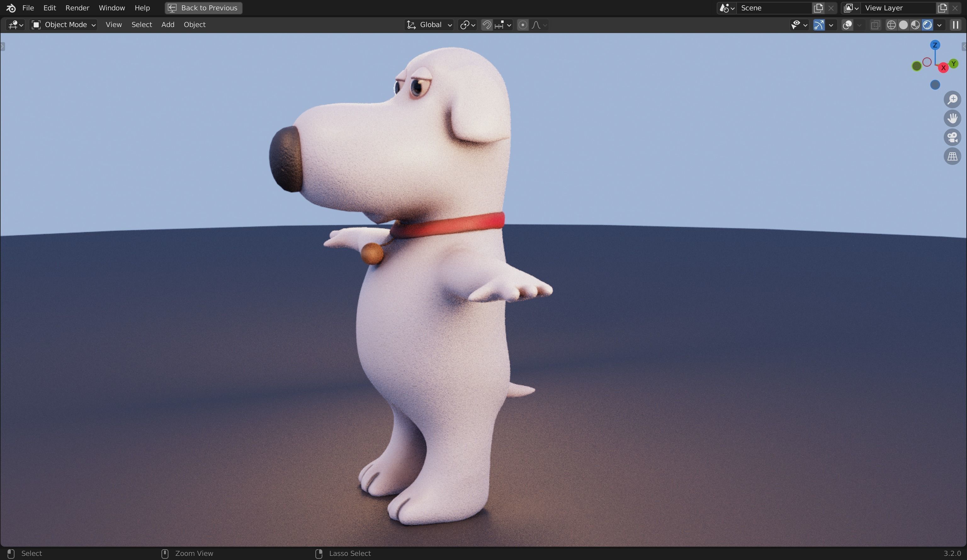Click the negative X axis gizmo circle
This screenshot has width=967, height=560.
click(x=927, y=62)
